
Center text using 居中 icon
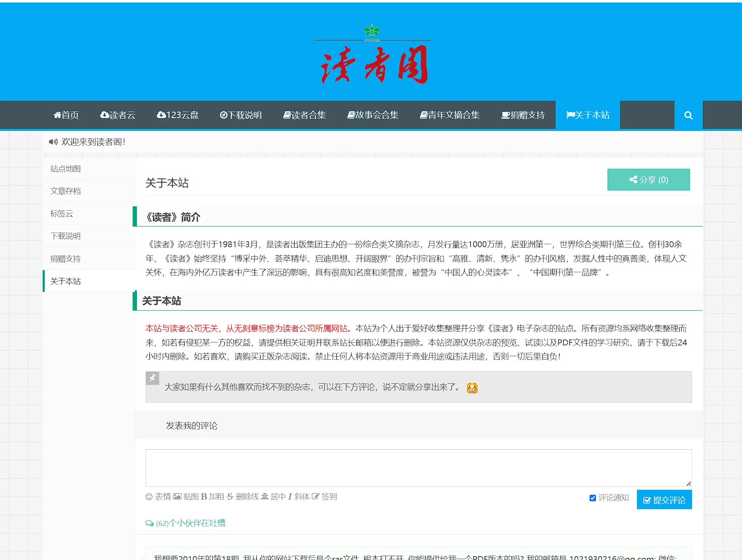coord(265,497)
